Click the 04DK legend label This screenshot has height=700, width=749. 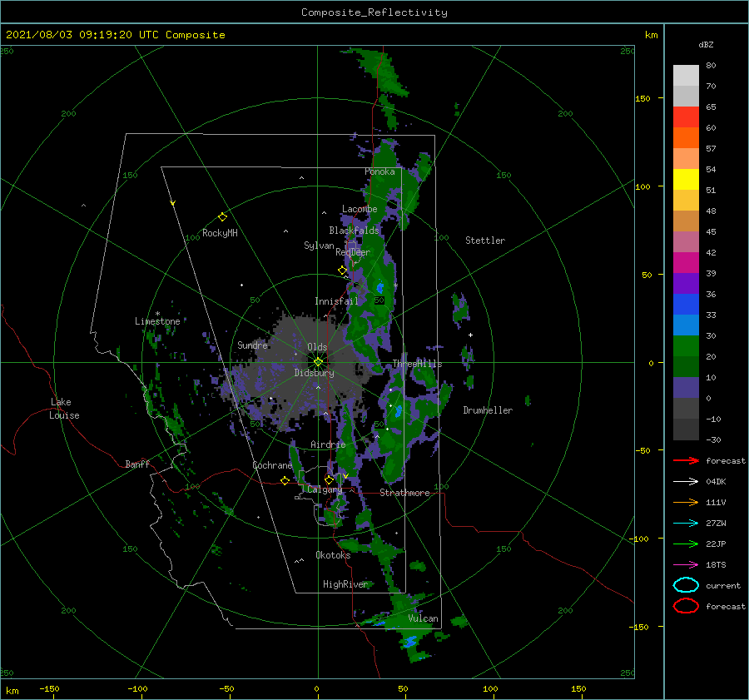716,482
